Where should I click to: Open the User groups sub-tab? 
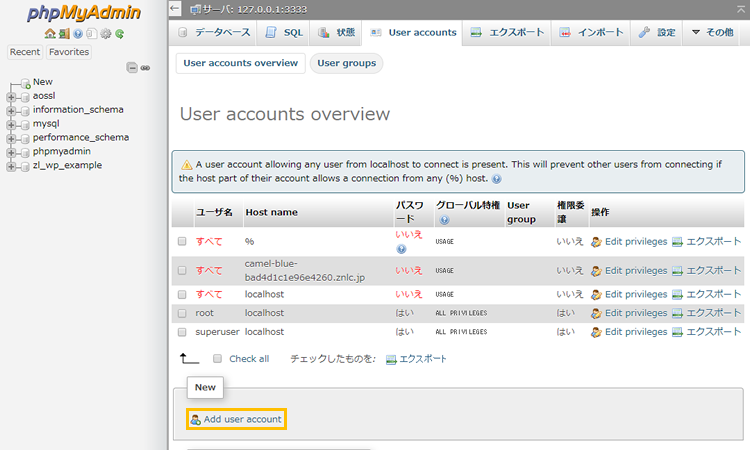pos(346,63)
